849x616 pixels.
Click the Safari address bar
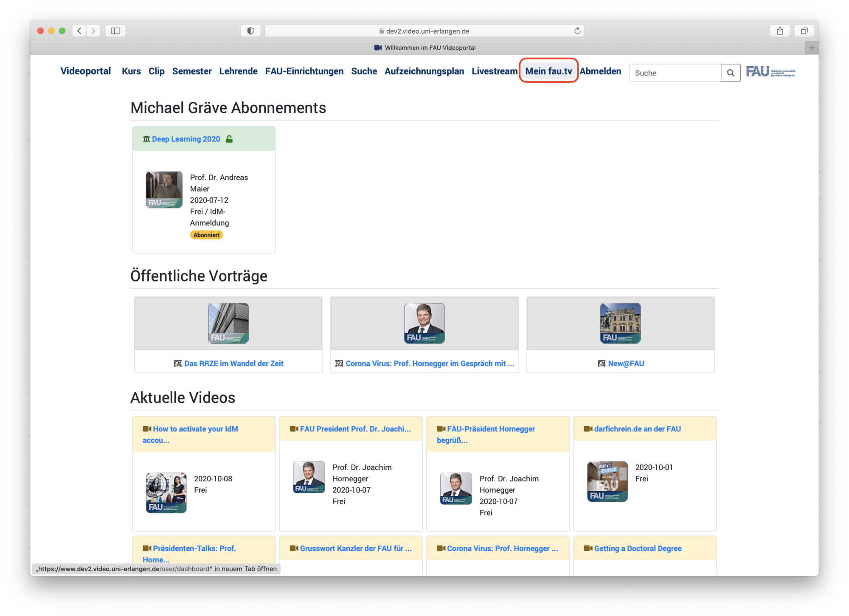[424, 31]
